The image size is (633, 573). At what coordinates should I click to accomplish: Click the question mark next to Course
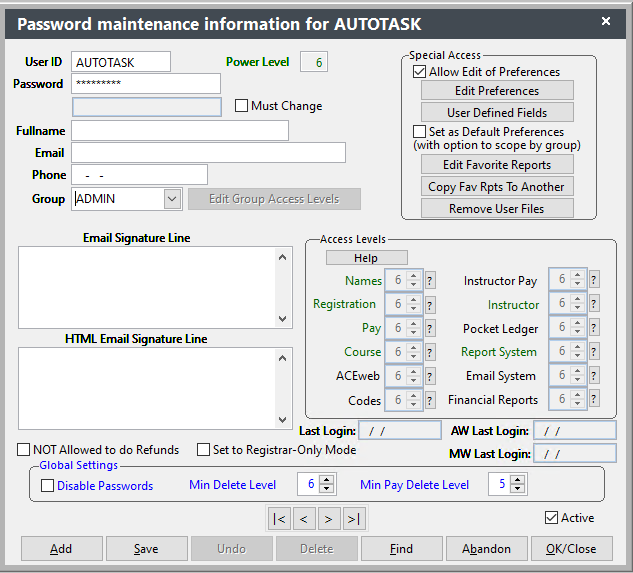(x=430, y=353)
